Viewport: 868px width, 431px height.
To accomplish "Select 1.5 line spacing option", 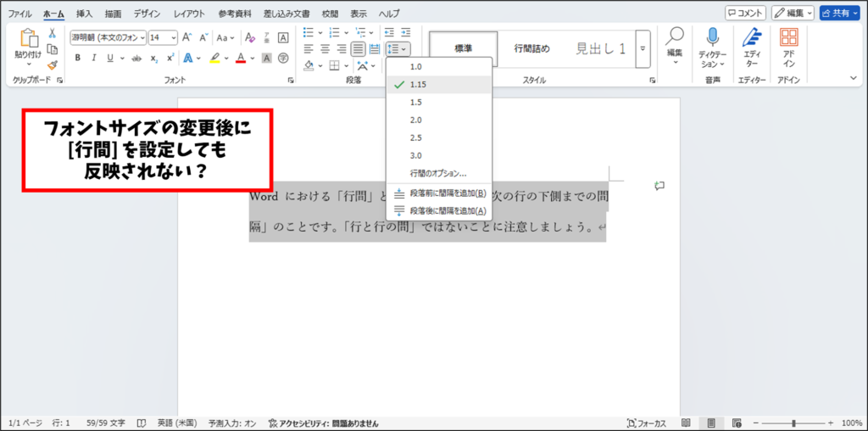I will (x=415, y=102).
